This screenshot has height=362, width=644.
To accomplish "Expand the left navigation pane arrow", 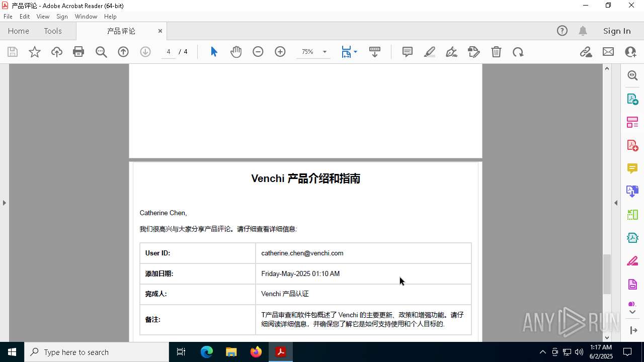I will [4, 203].
